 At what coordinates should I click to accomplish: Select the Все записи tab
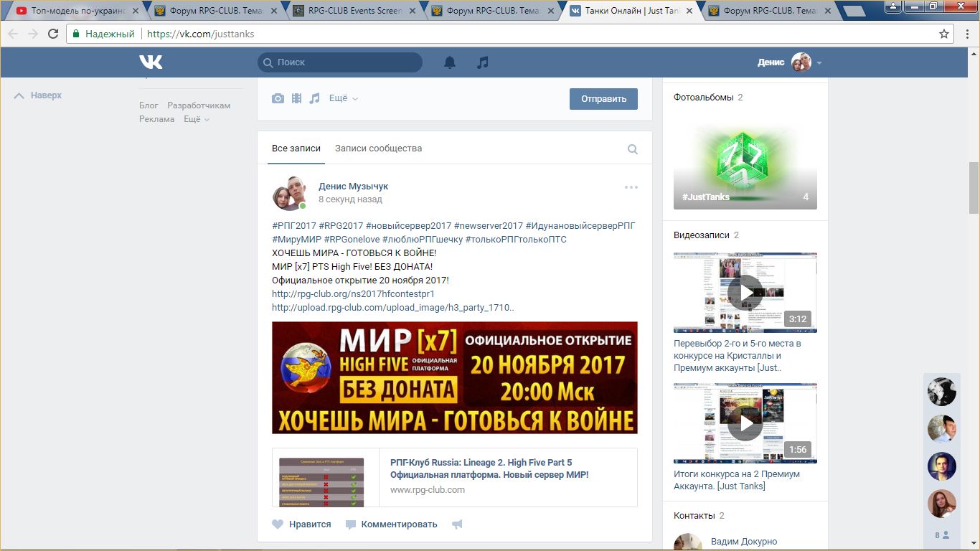coord(296,149)
